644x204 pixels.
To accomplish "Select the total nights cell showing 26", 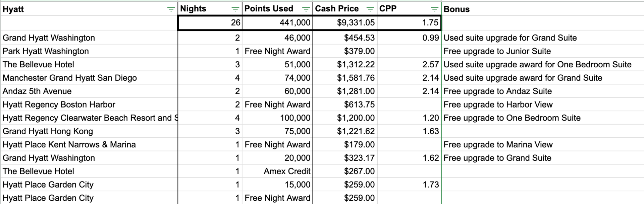I will pos(210,23).
